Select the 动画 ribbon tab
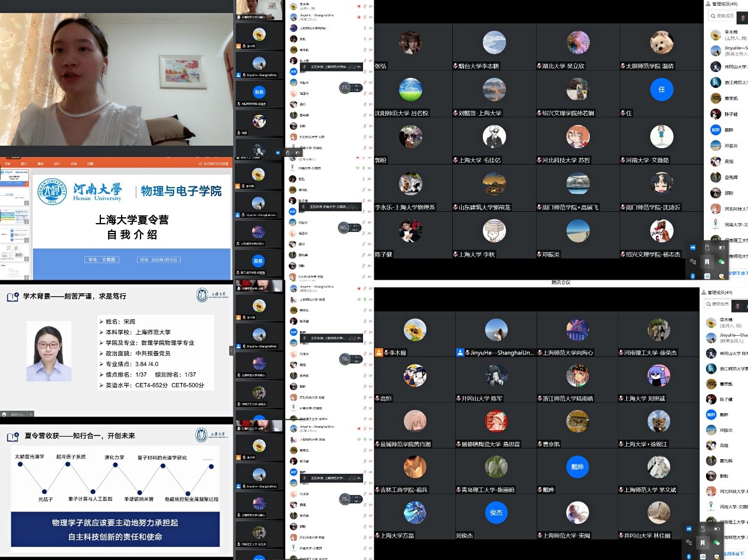This screenshot has width=748, height=560. click(x=90, y=163)
